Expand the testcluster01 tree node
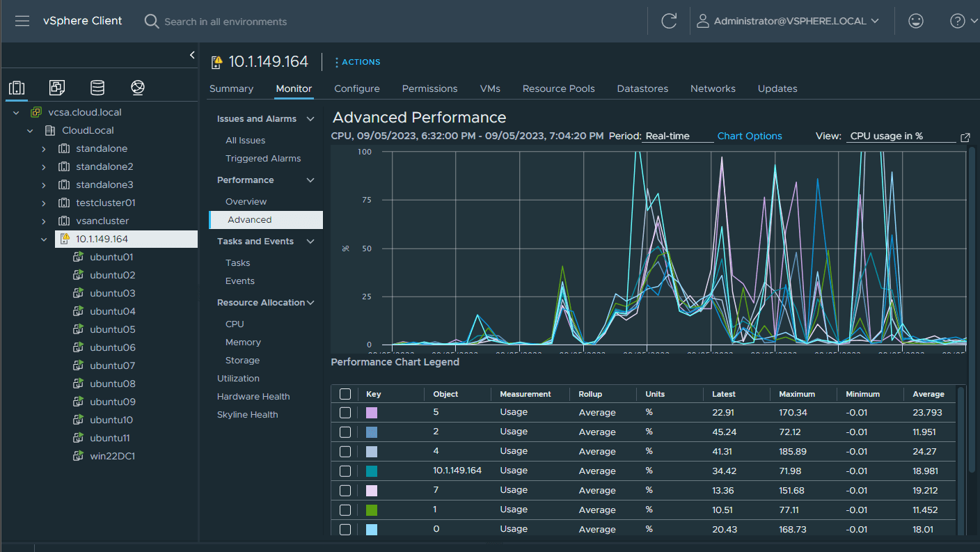 (x=44, y=203)
